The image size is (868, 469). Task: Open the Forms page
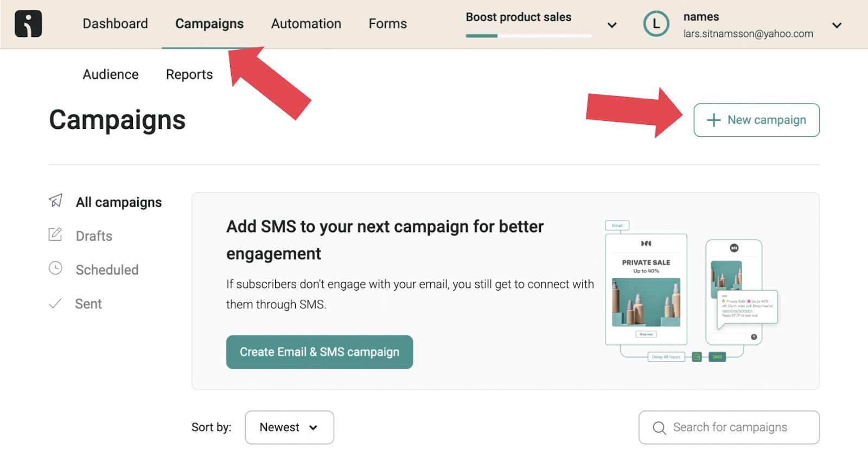pyautogui.click(x=387, y=23)
